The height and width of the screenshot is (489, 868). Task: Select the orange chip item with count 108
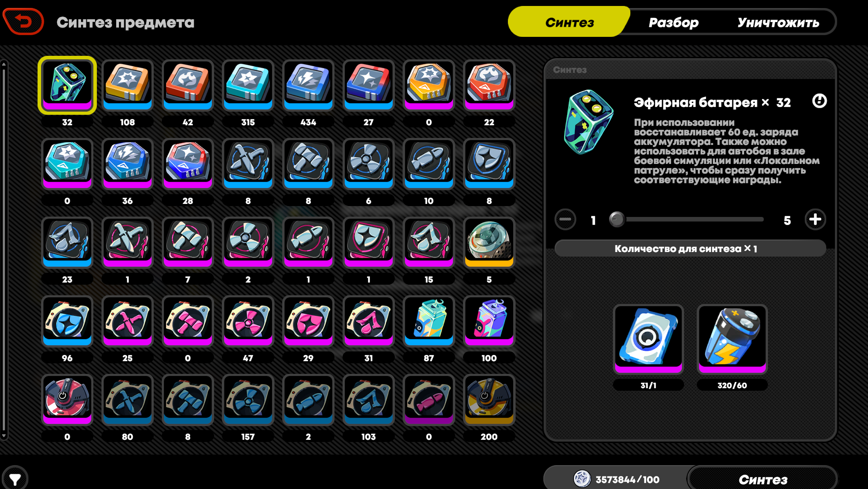click(127, 85)
